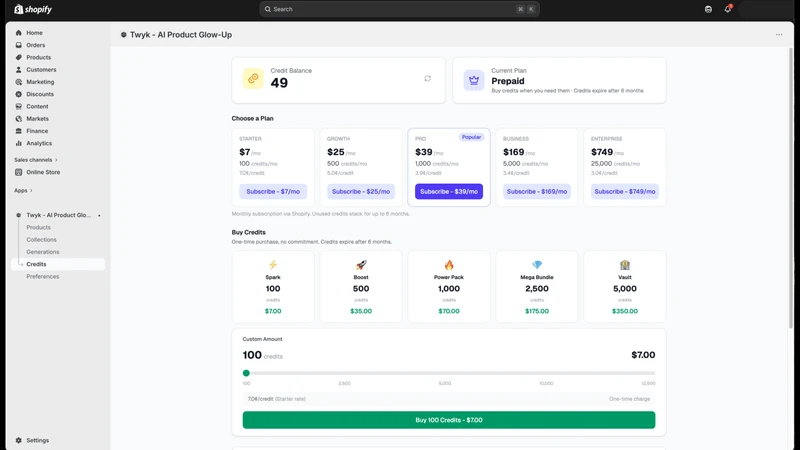The height and width of the screenshot is (450, 800).
Task: Click the Twyk - AI Product Glow-Up title
Action: point(181,35)
